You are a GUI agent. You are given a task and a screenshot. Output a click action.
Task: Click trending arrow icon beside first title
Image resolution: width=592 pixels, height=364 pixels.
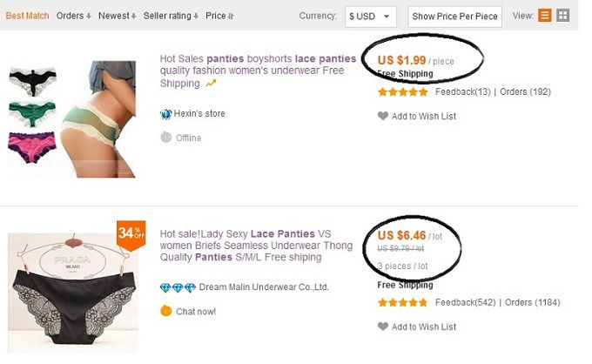point(211,83)
